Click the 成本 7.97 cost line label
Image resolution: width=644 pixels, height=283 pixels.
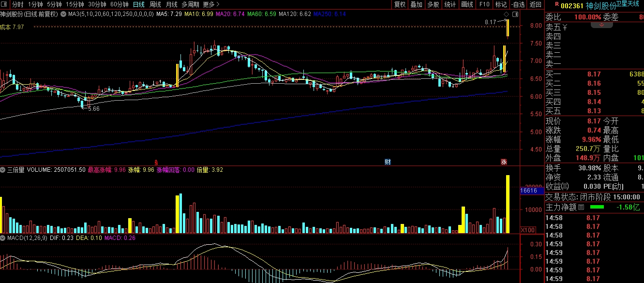[x=12, y=27]
